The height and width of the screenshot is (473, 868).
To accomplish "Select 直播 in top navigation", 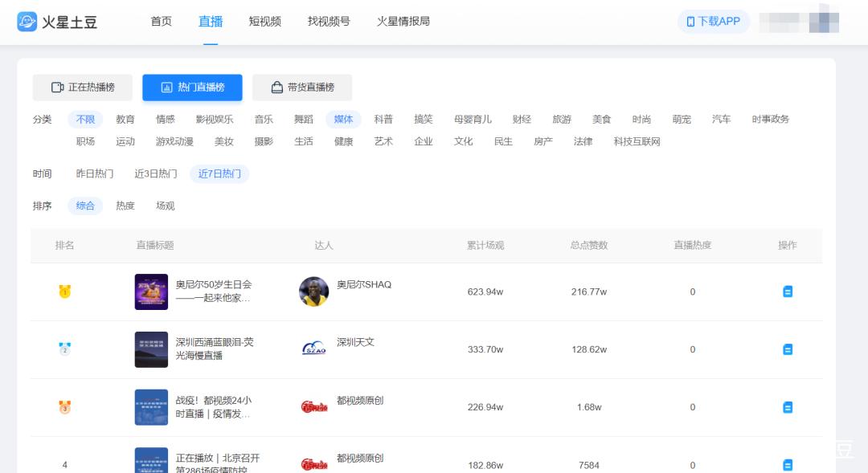I will pyautogui.click(x=211, y=22).
